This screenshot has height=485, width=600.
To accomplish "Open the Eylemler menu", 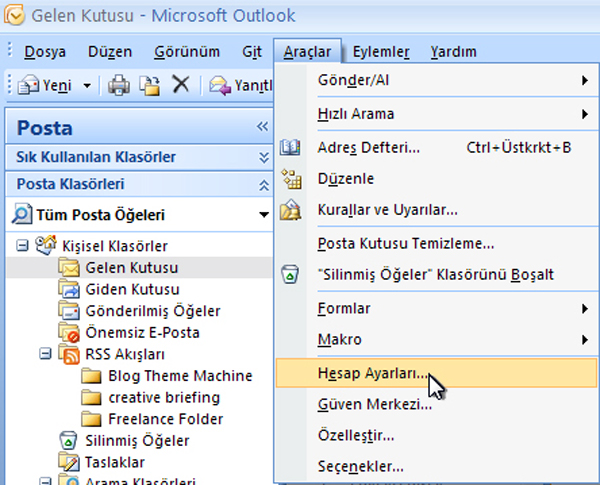I will point(381,52).
